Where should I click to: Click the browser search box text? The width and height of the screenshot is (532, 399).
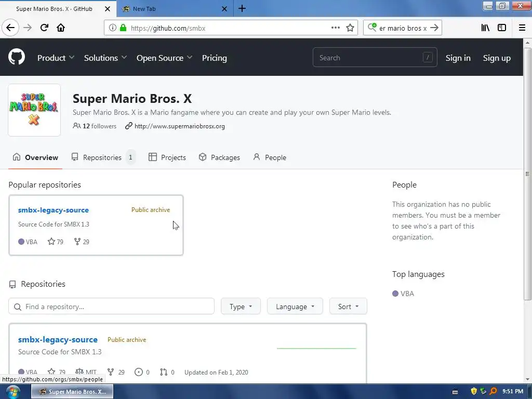403,28
